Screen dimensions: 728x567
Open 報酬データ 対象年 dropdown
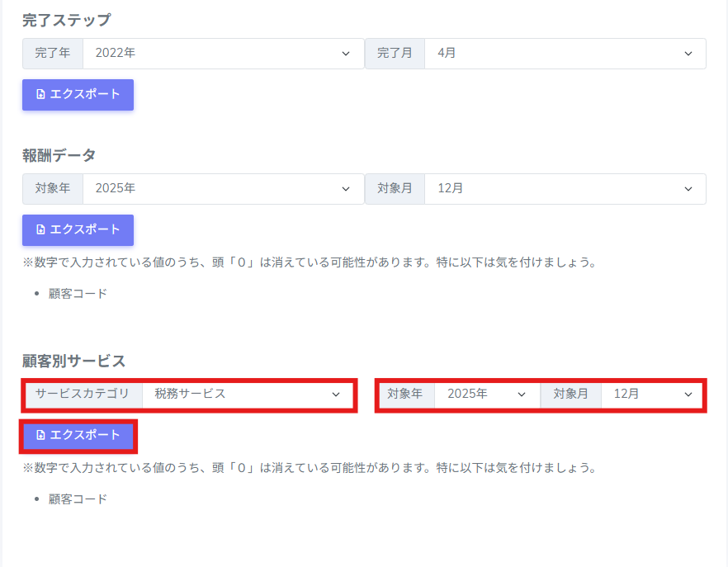tap(223, 188)
